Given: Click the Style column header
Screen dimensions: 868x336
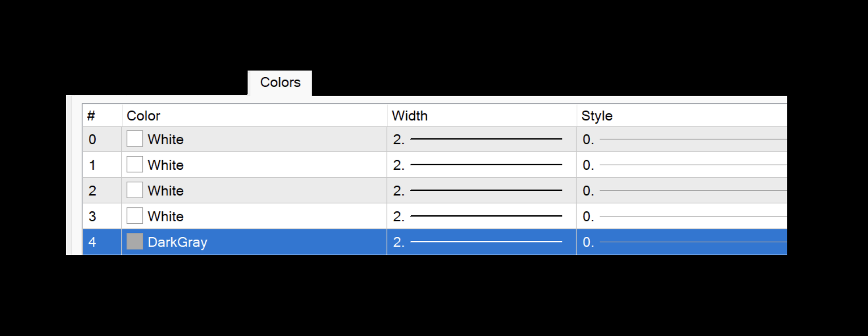Looking at the screenshot, I should pyautogui.click(x=682, y=116).
